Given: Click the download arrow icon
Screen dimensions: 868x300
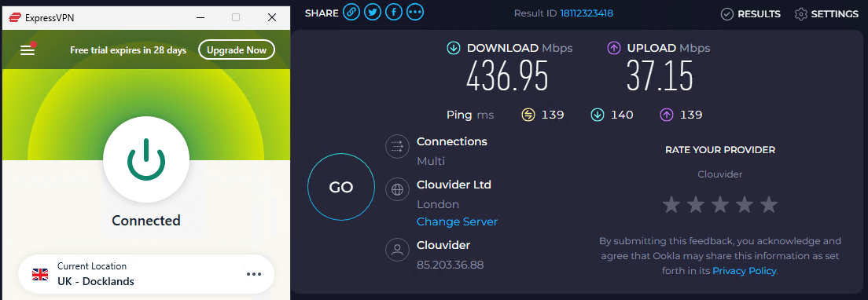Looking at the screenshot, I should 454,48.
